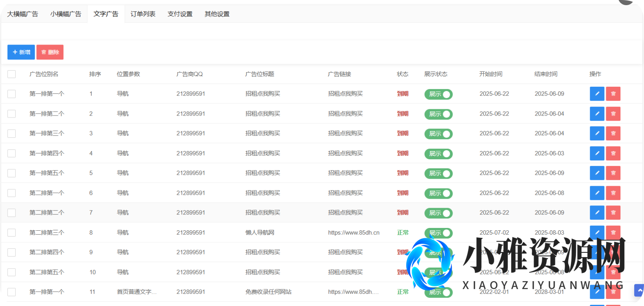Click the 2025-06-03 end date cell
Image resolution: width=644 pixels, height=306 pixels.
point(549,153)
